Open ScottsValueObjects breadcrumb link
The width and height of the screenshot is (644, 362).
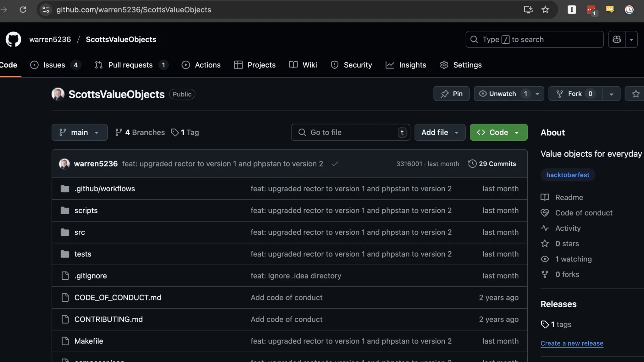click(121, 39)
